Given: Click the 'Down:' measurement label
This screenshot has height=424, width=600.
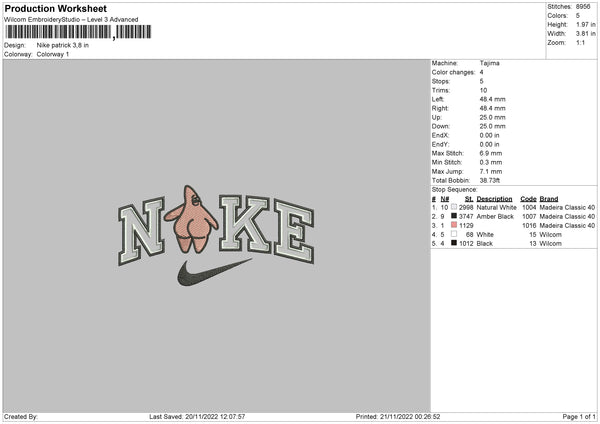Looking at the screenshot, I should coord(441,126).
